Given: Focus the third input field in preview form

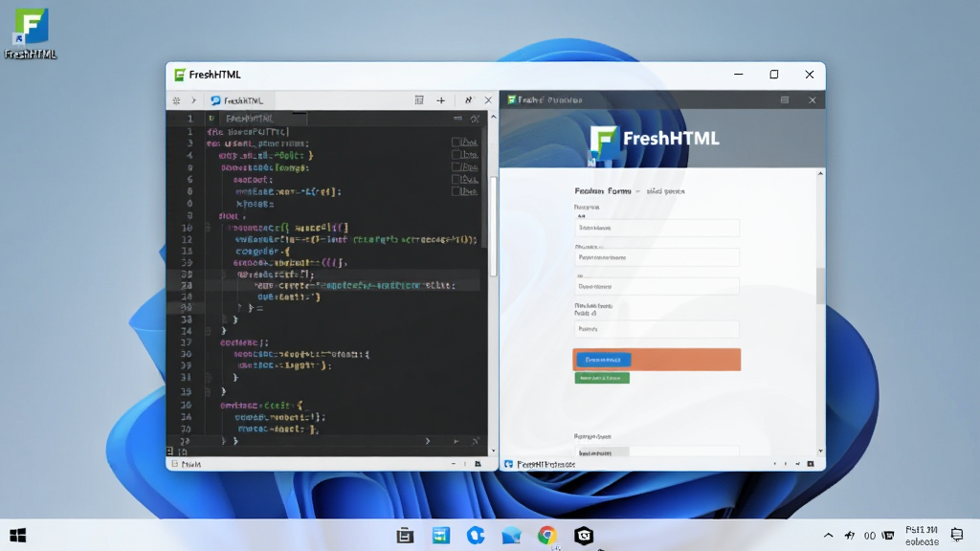Looking at the screenshot, I should 657,287.
